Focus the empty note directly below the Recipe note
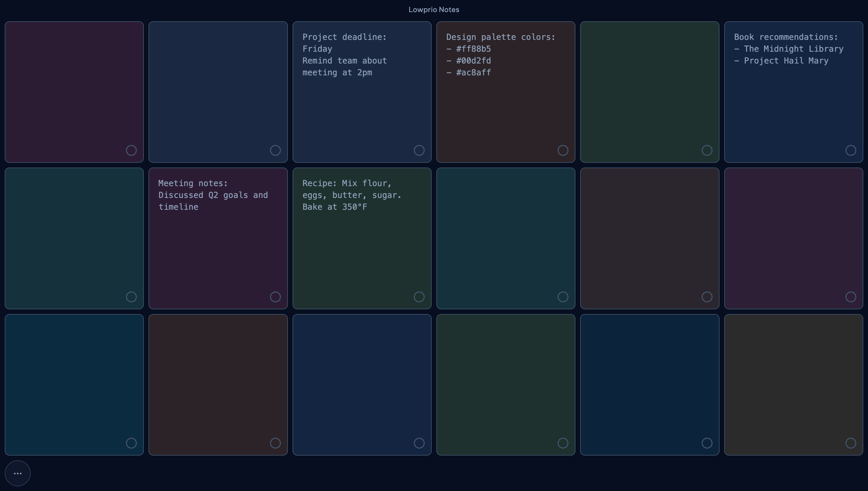Screen dimensions: 868x491 (x=362, y=385)
